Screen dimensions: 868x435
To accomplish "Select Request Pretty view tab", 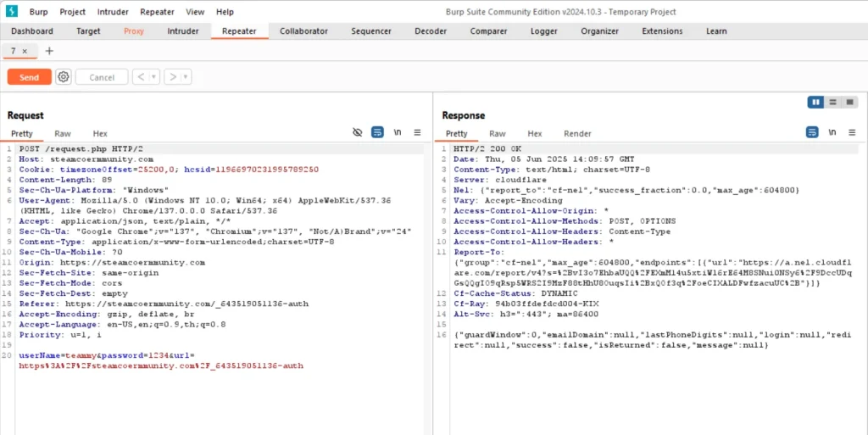I will [x=22, y=133].
